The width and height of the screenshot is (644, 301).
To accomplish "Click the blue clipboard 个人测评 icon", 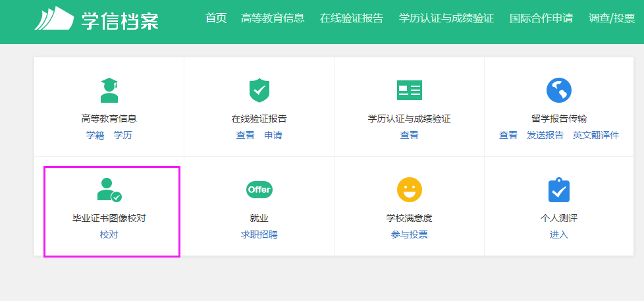I will [558, 190].
